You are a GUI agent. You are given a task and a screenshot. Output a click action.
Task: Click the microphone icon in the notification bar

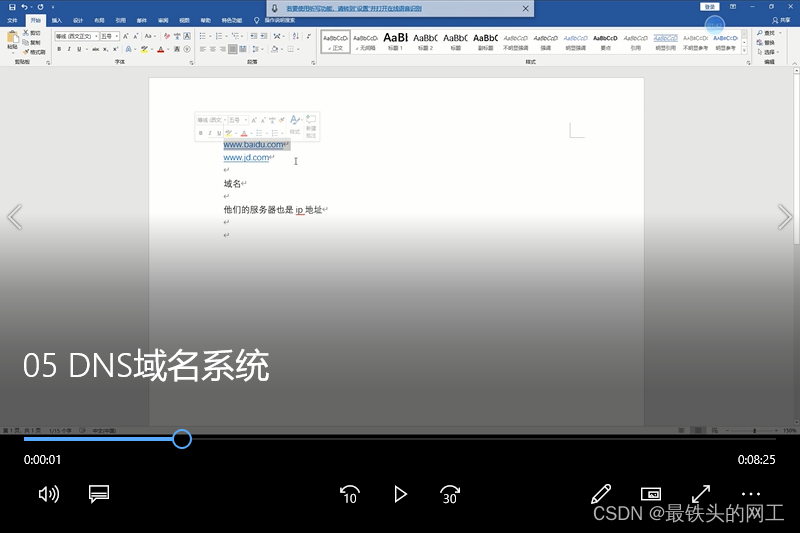(274, 8)
